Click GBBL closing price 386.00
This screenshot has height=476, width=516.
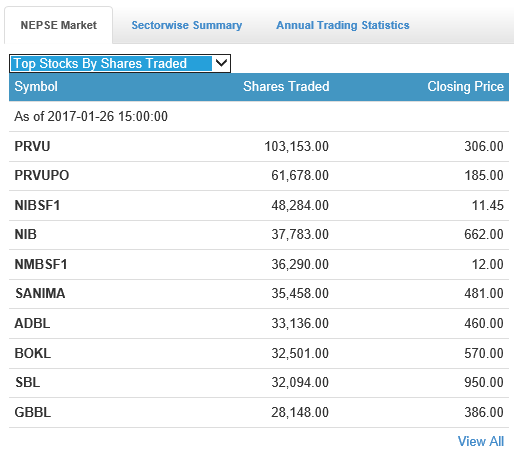tap(484, 412)
